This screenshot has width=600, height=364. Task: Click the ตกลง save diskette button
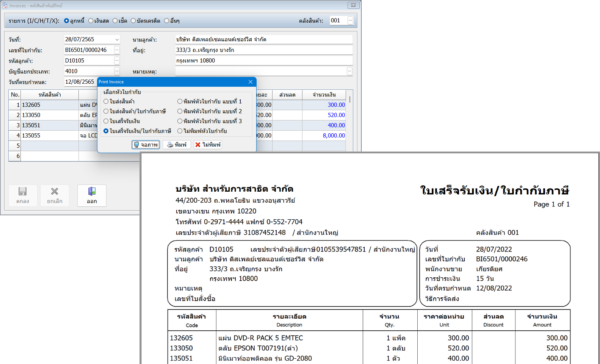pos(23,195)
